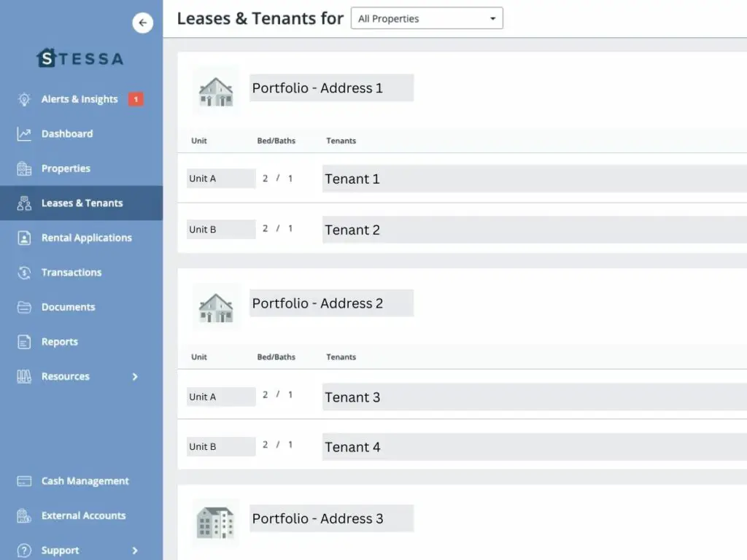
Task: Go to Reports
Action: 60,342
